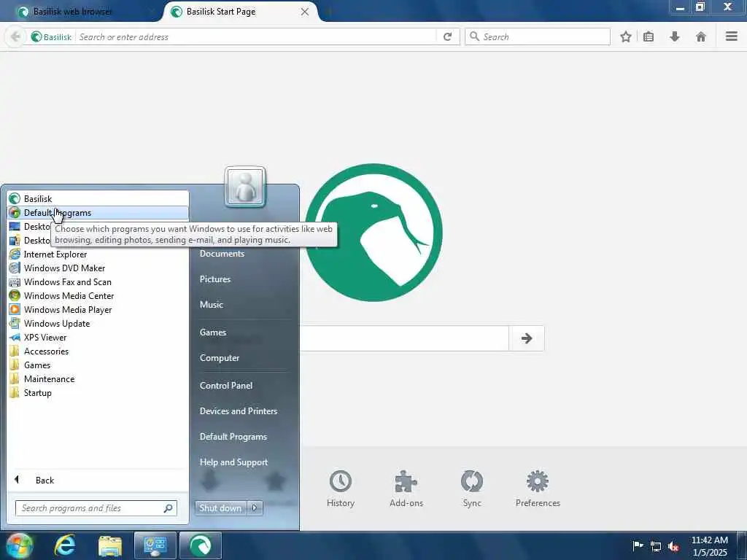Viewport: 747px width, 560px height.
Task: Switch to Basilisk on the taskbar
Action: (200, 545)
